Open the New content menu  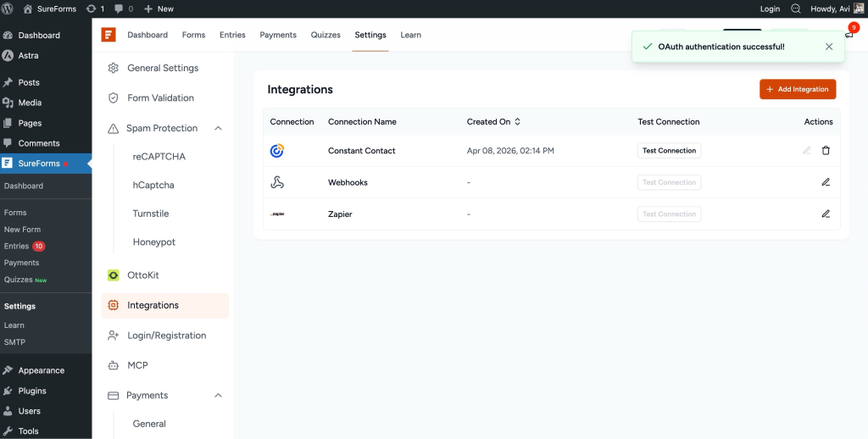pyautogui.click(x=159, y=8)
